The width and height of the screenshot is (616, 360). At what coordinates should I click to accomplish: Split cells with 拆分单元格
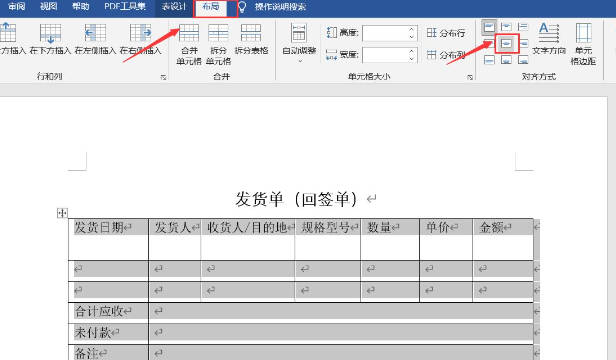(x=218, y=44)
